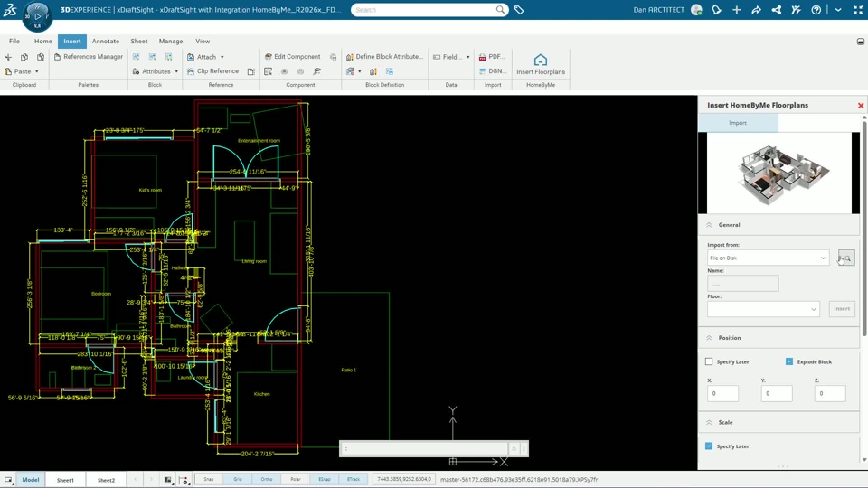Click the Model tab button
The width and height of the screenshot is (868, 488).
(x=31, y=480)
